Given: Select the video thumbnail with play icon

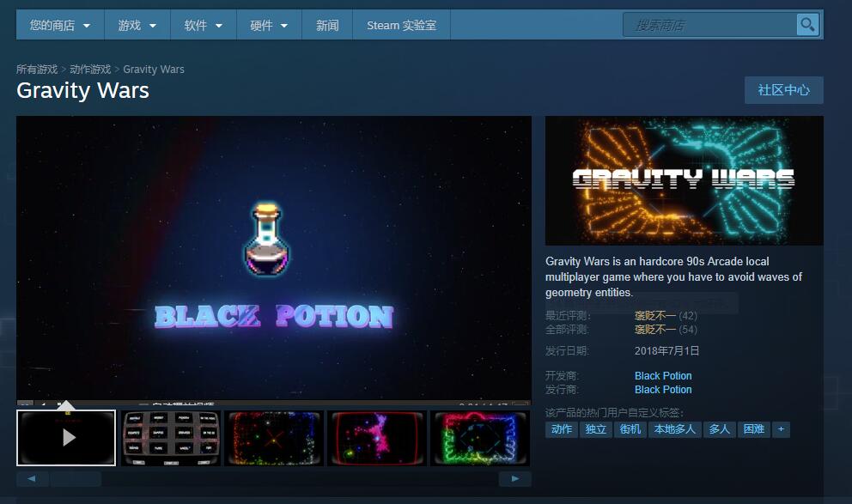Looking at the screenshot, I should [66, 438].
